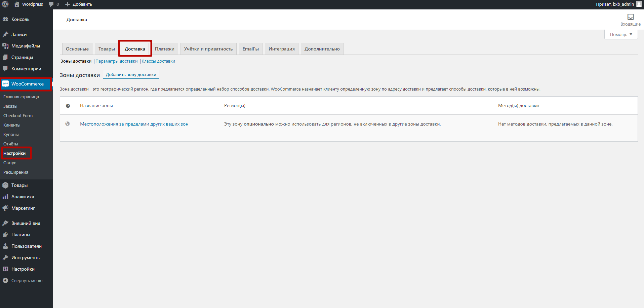Click the WooCommerce logo icon in sidebar
The image size is (644, 308).
tap(5, 84)
